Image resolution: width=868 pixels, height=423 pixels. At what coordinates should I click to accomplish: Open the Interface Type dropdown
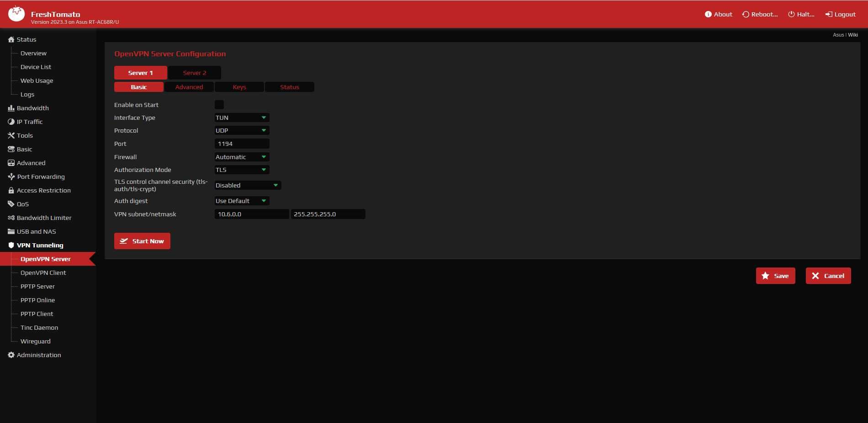click(x=242, y=118)
